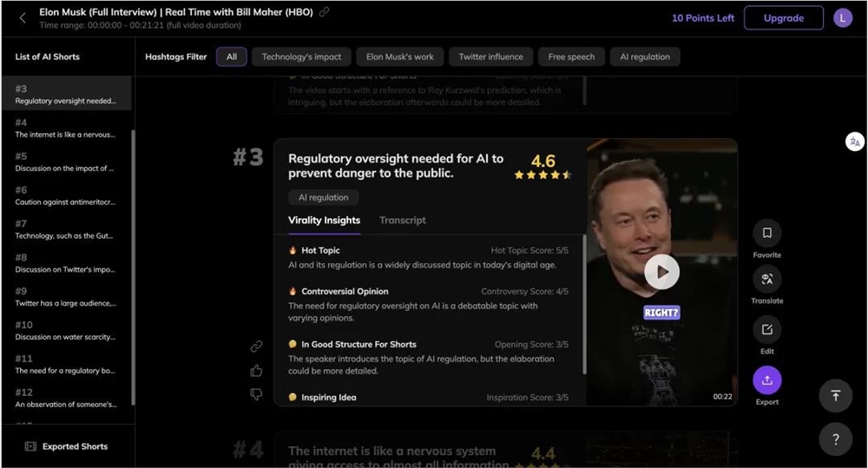Viewport: 868px width, 468px height.
Task: Filter by Elon Musk's work hashtag
Action: coord(399,56)
